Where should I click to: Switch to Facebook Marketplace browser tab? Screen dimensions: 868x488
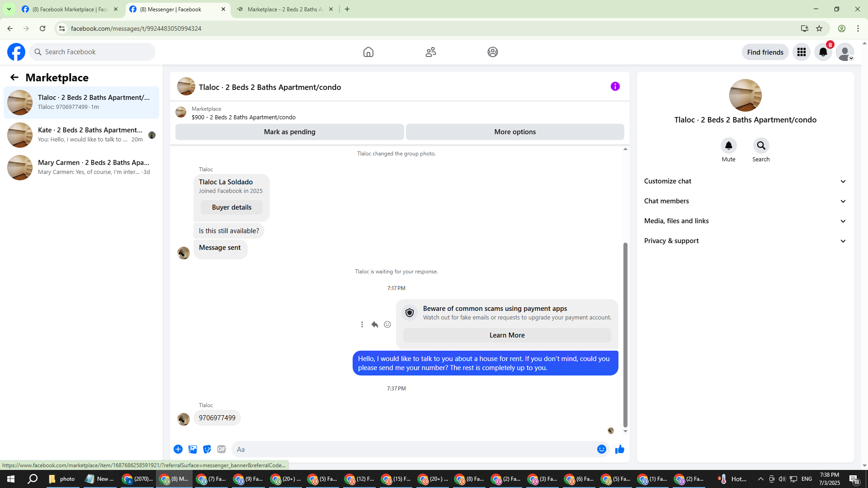(x=70, y=9)
